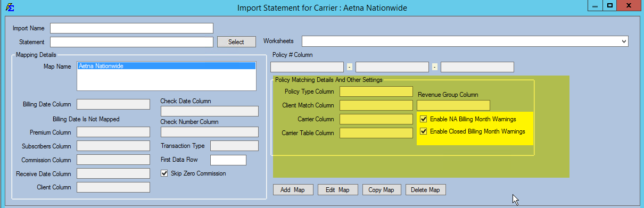Click the Copy Map button

(382, 190)
